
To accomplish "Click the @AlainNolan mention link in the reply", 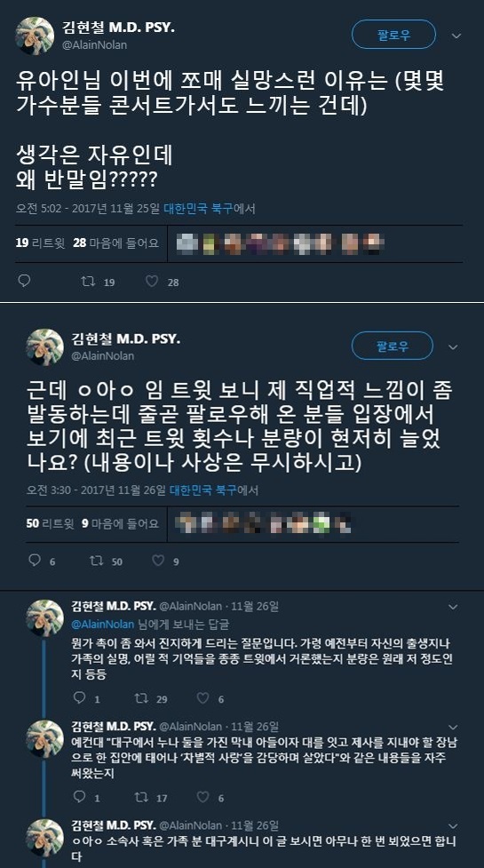I will (103, 624).
